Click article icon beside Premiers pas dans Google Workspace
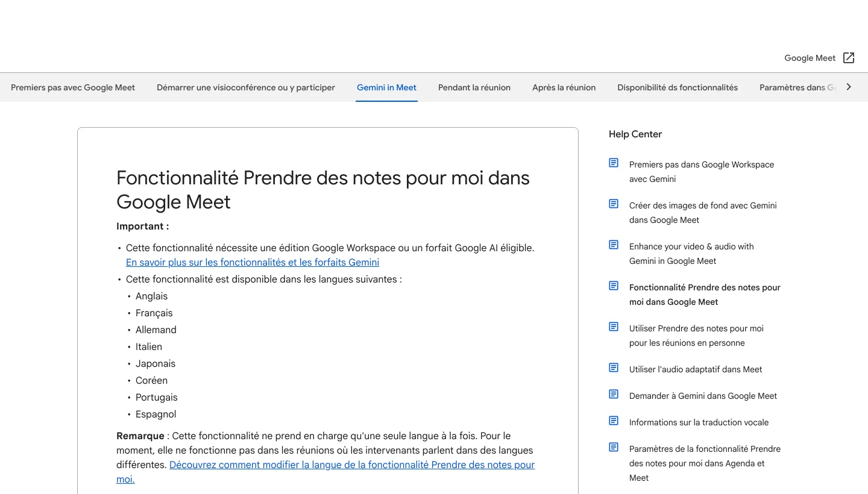Screen dimensions: 868x494 click(614, 163)
